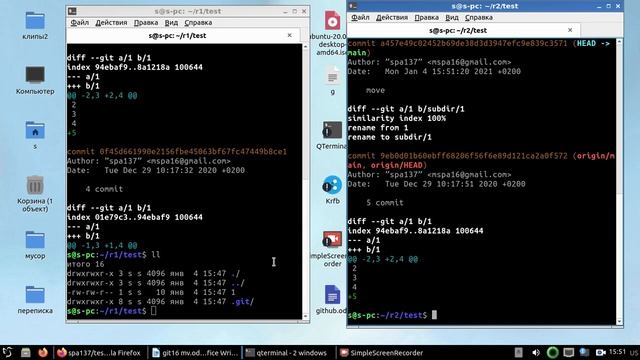Open Правка menu in r2/test terminal
Viewport: 640px width, 360px height.
427,17
